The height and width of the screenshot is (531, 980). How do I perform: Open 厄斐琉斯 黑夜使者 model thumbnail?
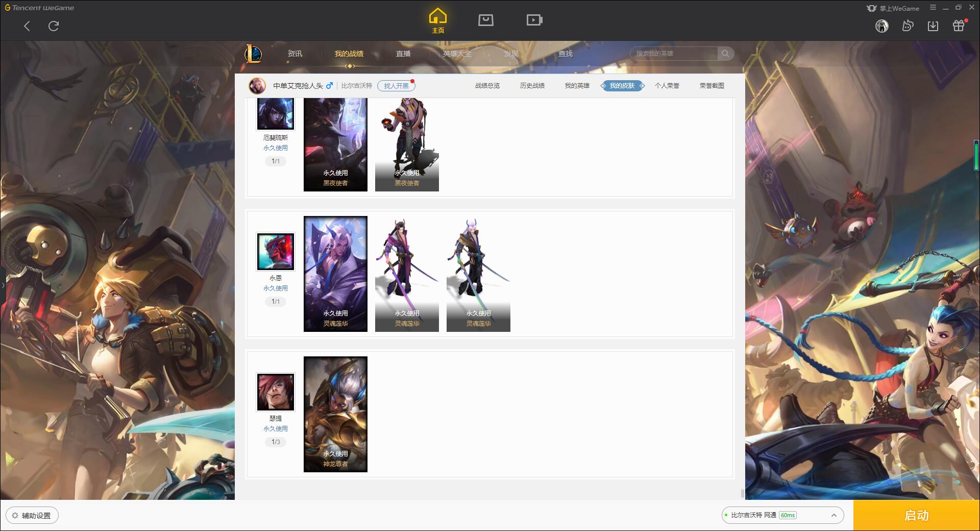tap(407, 144)
